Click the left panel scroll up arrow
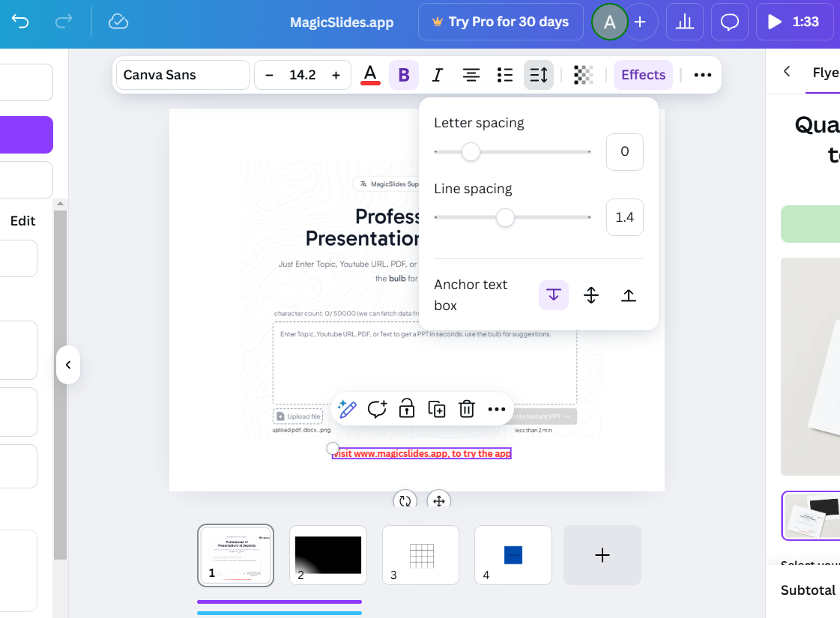Image resolution: width=840 pixels, height=618 pixels. point(60,204)
